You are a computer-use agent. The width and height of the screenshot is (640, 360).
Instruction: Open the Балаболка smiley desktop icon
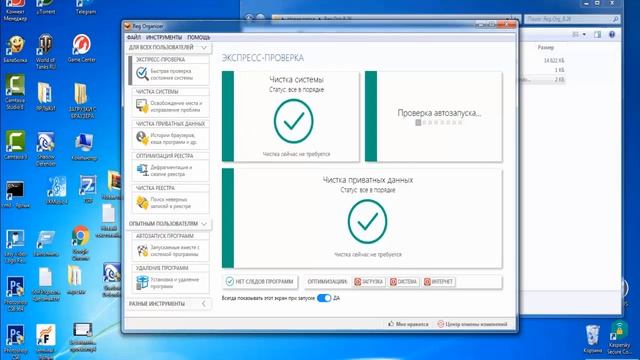coord(15,49)
